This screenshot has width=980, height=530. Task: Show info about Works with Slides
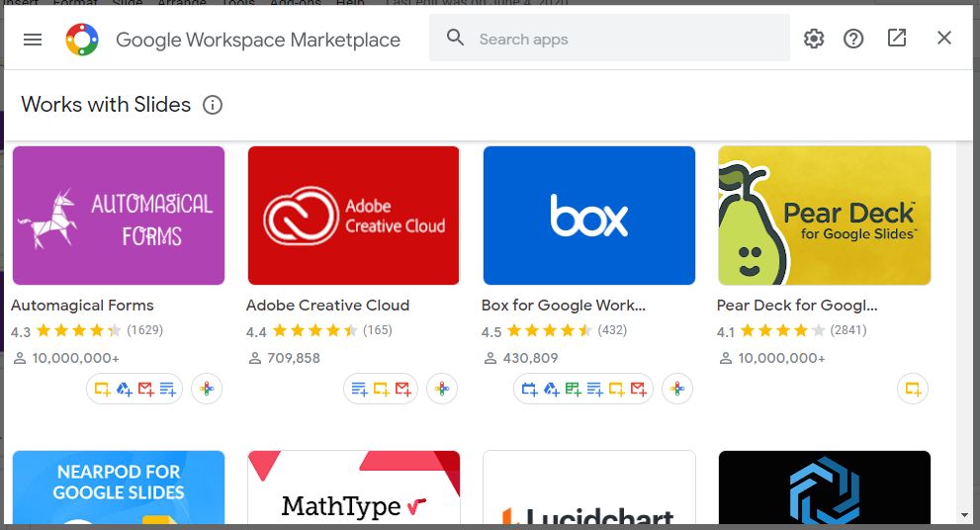click(213, 105)
